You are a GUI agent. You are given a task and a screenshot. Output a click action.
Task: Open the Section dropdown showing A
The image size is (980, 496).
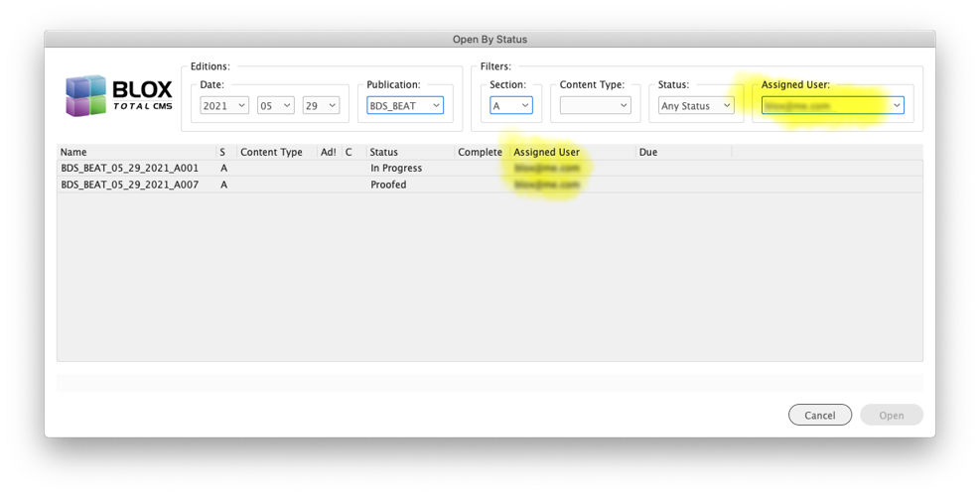(510, 105)
